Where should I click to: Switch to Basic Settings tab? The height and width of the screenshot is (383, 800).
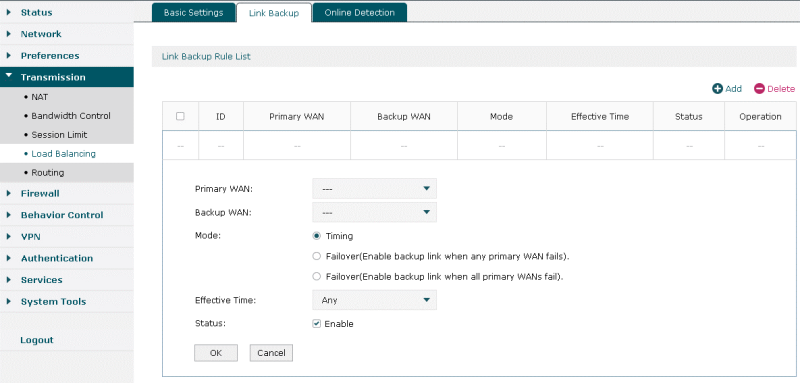(x=193, y=13)
